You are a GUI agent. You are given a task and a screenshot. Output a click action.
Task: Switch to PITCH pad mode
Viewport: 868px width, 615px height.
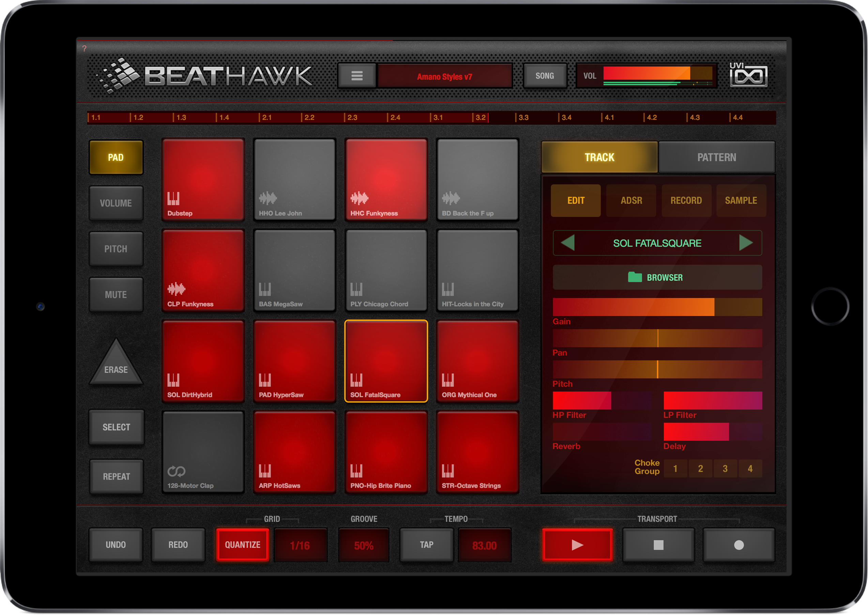point(116,249)
